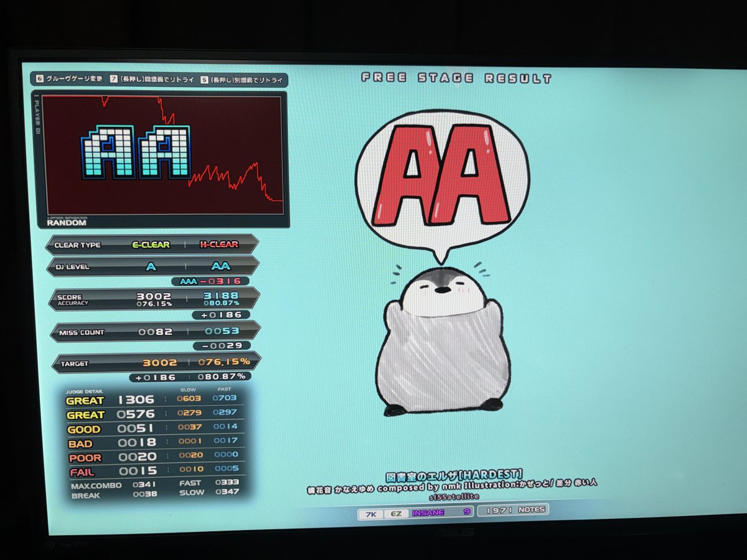Click the current miss count 0053

coord(222,332)
